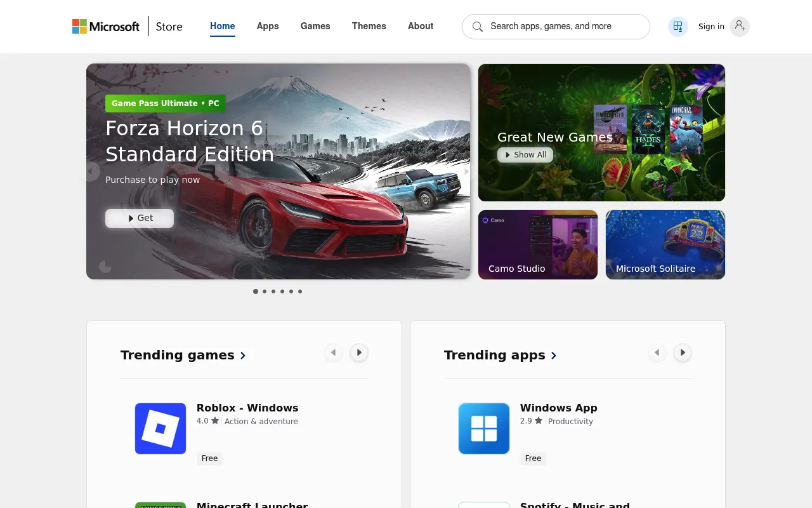The image size is (812, 508).
Task: Open the About tab
Action: coord(421,26)
